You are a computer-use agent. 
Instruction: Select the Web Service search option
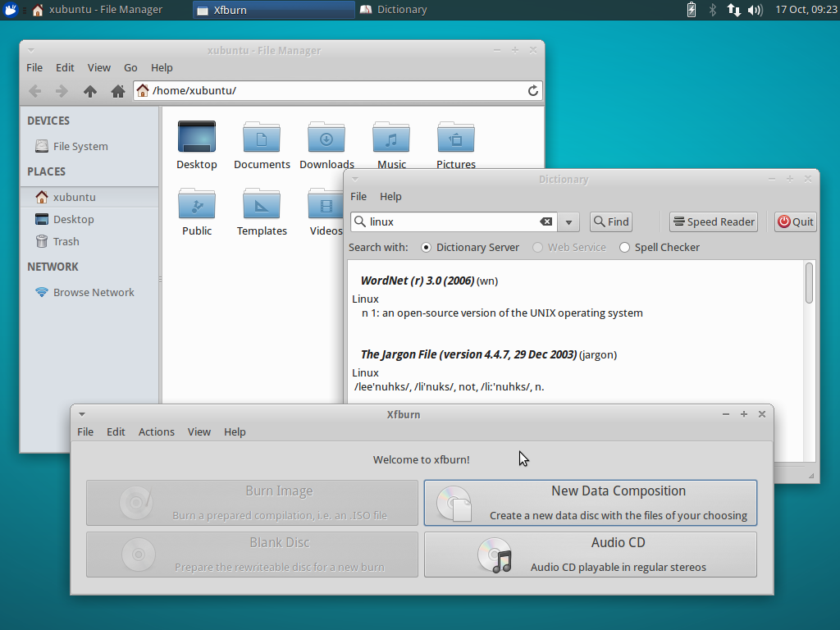pyautogui.click(x=536, y=247)
